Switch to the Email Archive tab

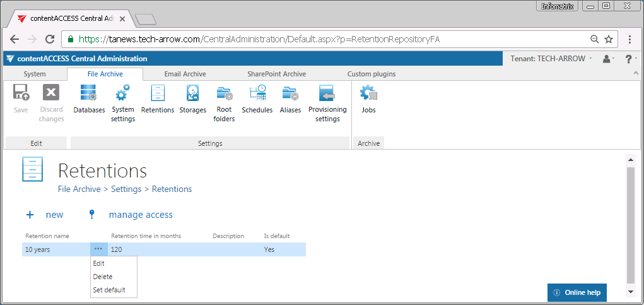[185, 74]
